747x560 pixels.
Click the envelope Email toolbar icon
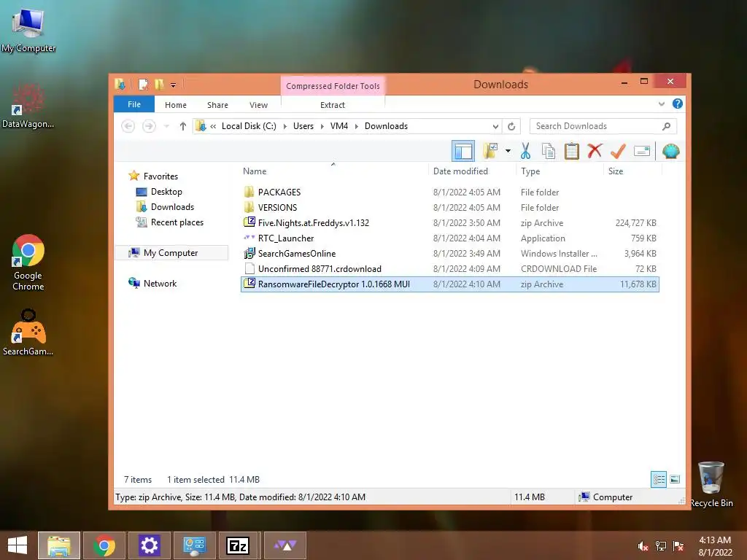coord(642,152)
